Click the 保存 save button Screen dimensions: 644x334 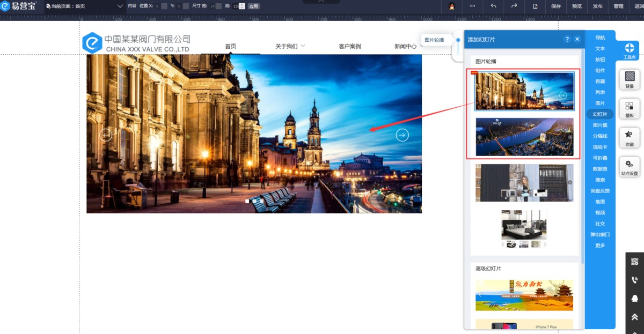click(556, 6)
